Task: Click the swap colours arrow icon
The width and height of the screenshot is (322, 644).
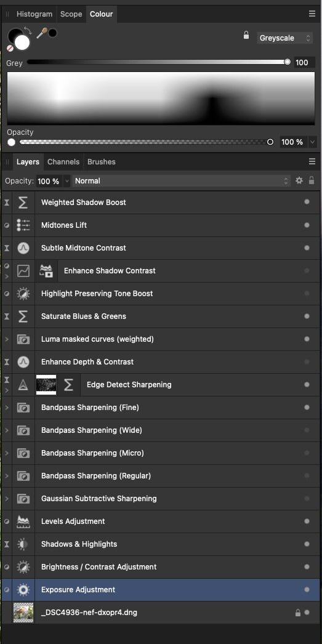Action: click(x=28, y=31)
